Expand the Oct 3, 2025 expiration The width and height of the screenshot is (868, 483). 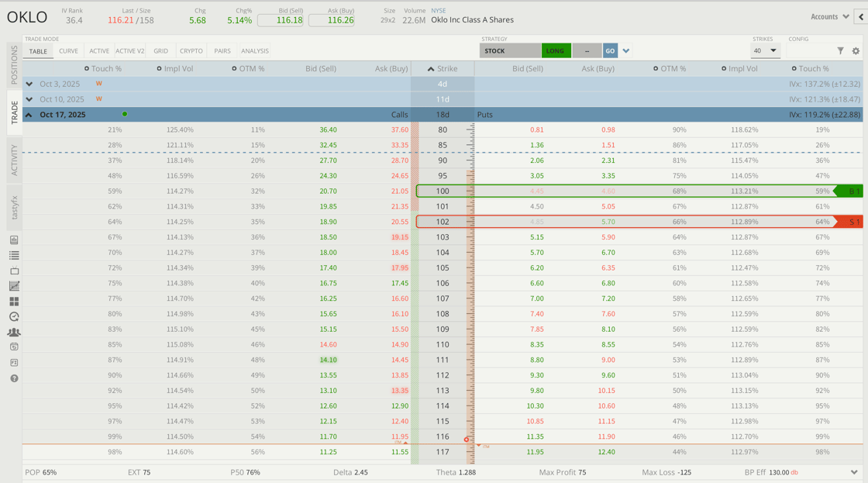coord(29,84)
